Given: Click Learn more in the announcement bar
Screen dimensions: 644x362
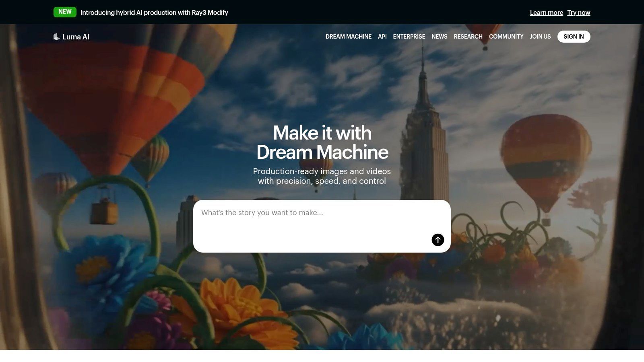Looking at the screenshot, I should (546, 12).
